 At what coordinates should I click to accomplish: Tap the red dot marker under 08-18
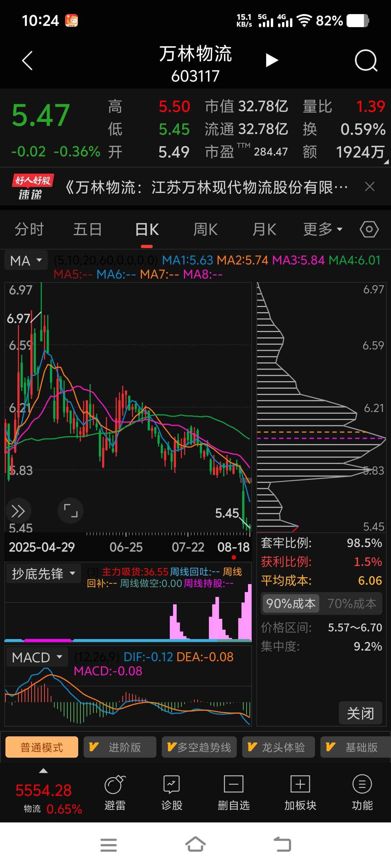click(x=234, y=557)
